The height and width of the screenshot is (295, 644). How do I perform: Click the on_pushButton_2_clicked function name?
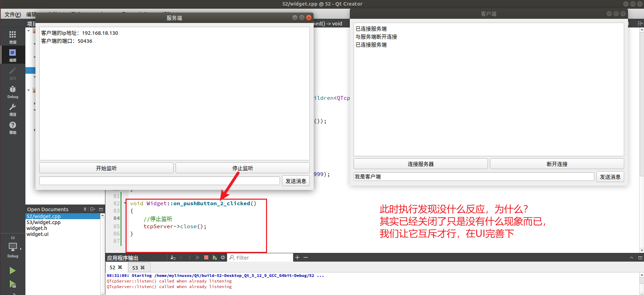212,204
